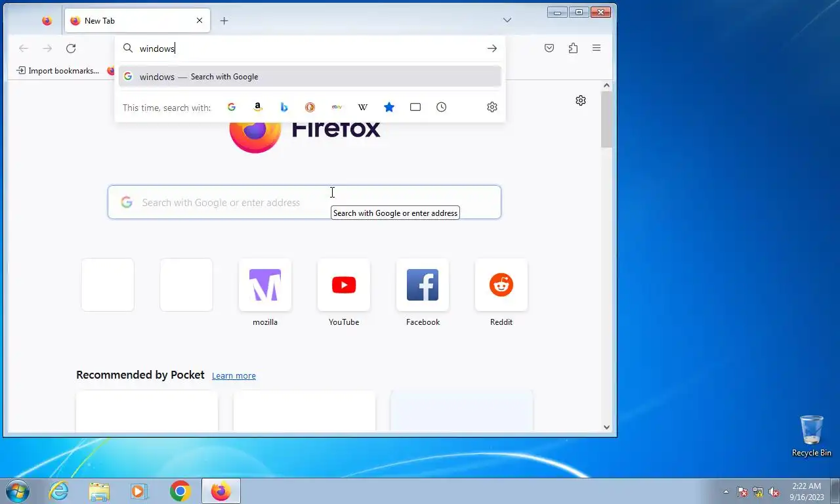The image size is (840, 504).
Task: Open the Extensions puzzle icon
Action: point(573,48)
